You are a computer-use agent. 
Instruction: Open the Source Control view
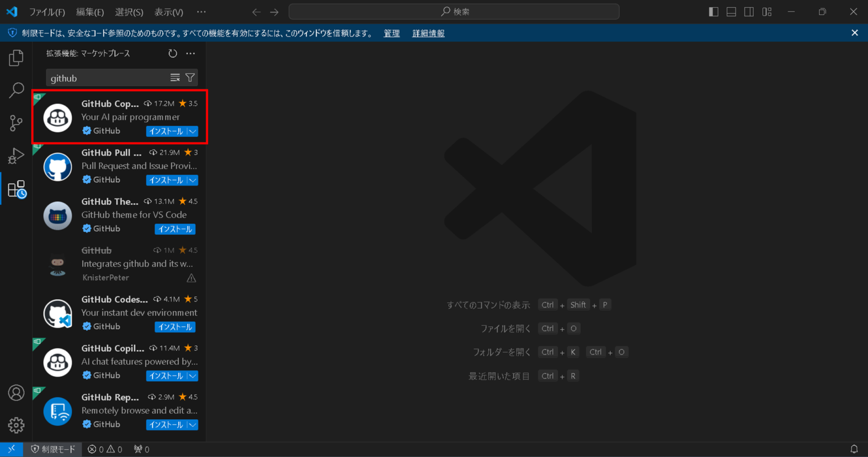pyautogui.click(x=15, y=123)
